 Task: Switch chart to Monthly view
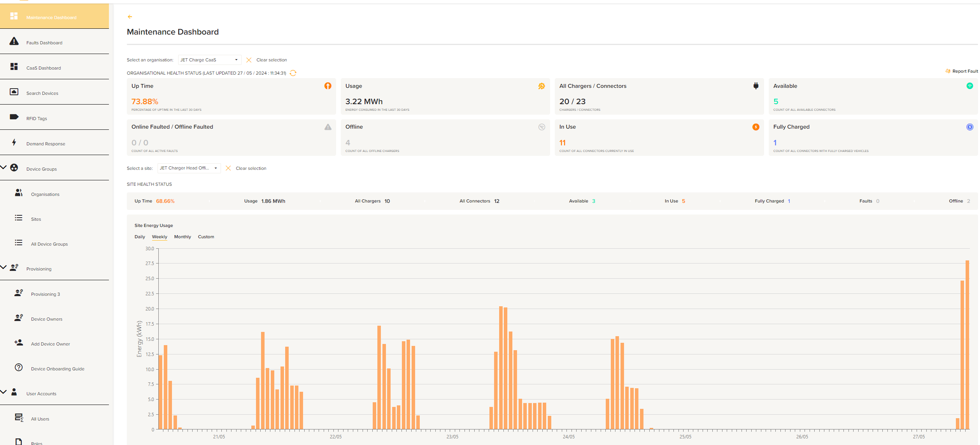pos(182,237)
